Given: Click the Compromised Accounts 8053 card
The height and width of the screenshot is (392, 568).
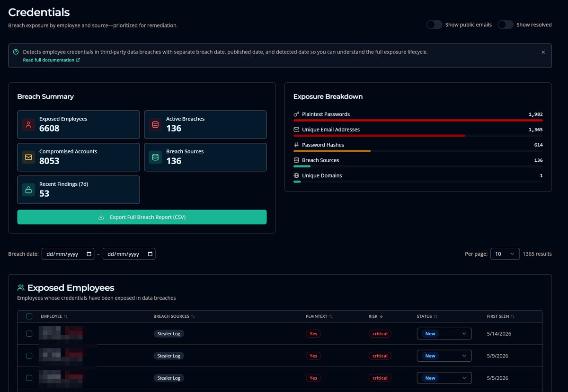Looking at the screenshot, I should coord(79,157).
